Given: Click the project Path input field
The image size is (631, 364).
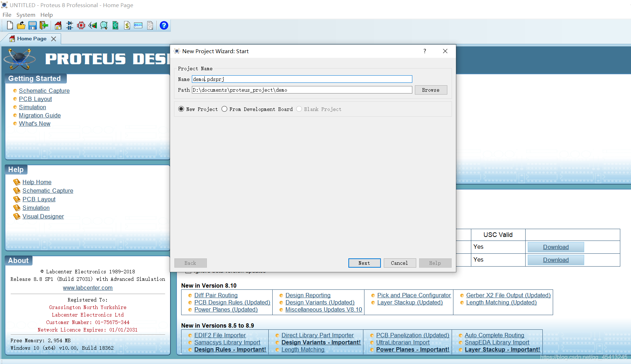Looking at the screenshot, I should pyautogui.click(x=302, y=90).
